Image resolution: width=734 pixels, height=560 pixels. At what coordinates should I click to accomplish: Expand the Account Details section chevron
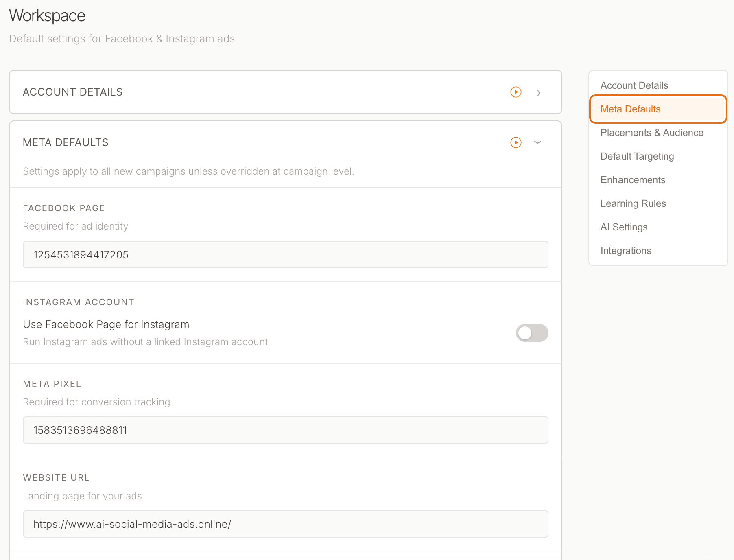pos(538,93)
